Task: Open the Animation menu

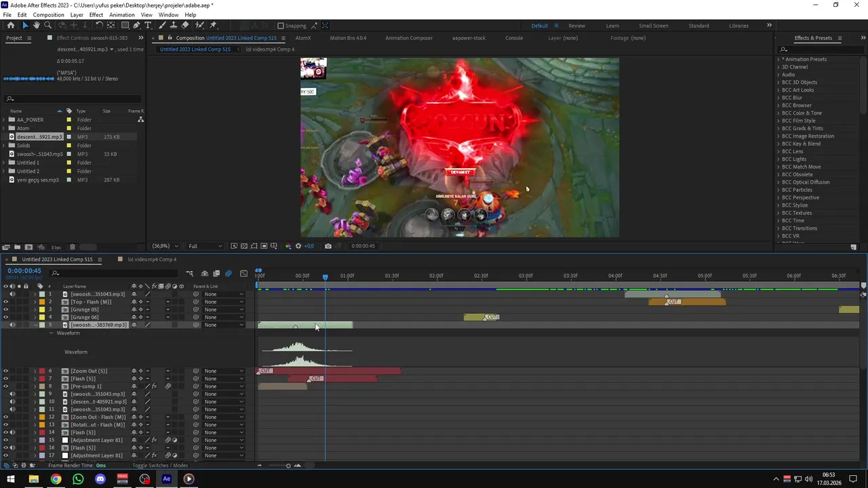Action: point(122,14)
